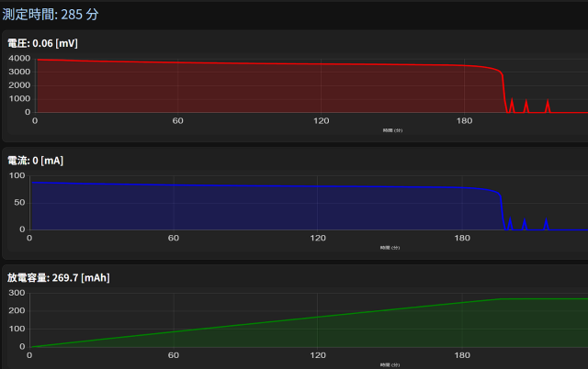Screen dimensions: 588x369
Task: Click the 120 tick under the current chart
Action: point(318,239)
